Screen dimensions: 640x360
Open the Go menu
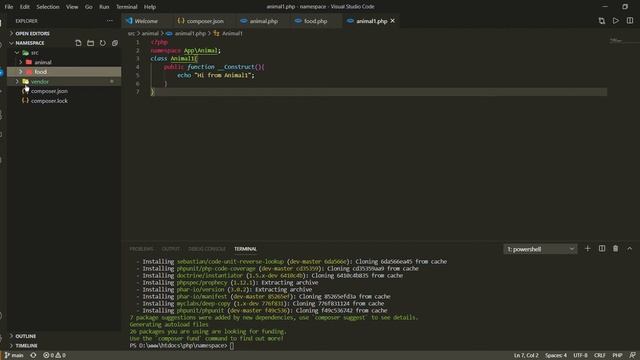pyautogui.click(x=89, y=7)
